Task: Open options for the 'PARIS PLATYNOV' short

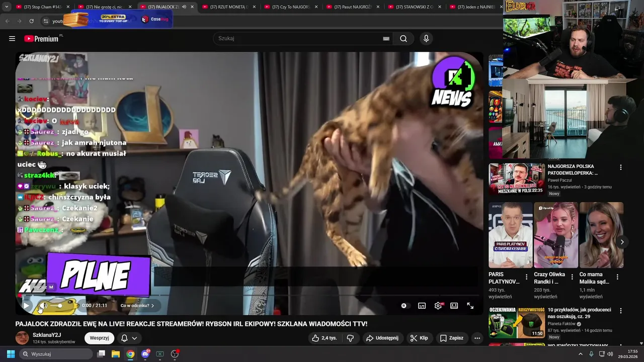Action: 527,277
